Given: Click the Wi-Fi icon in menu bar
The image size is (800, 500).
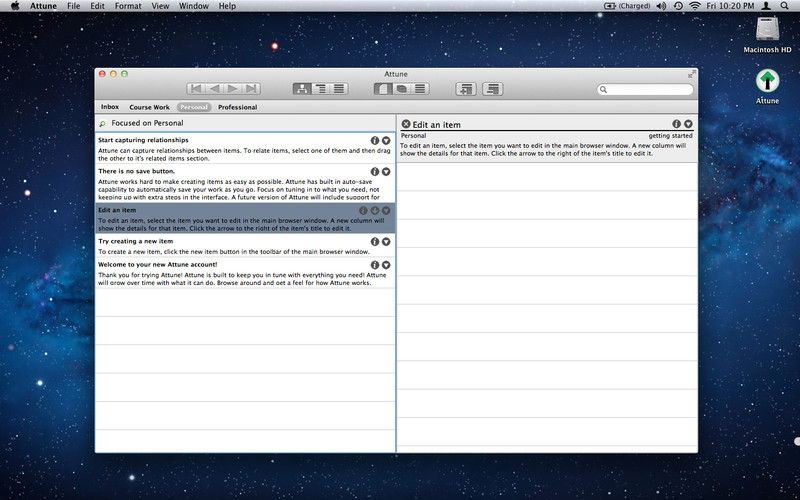Looking at the screenshot, I should [694, 6].
